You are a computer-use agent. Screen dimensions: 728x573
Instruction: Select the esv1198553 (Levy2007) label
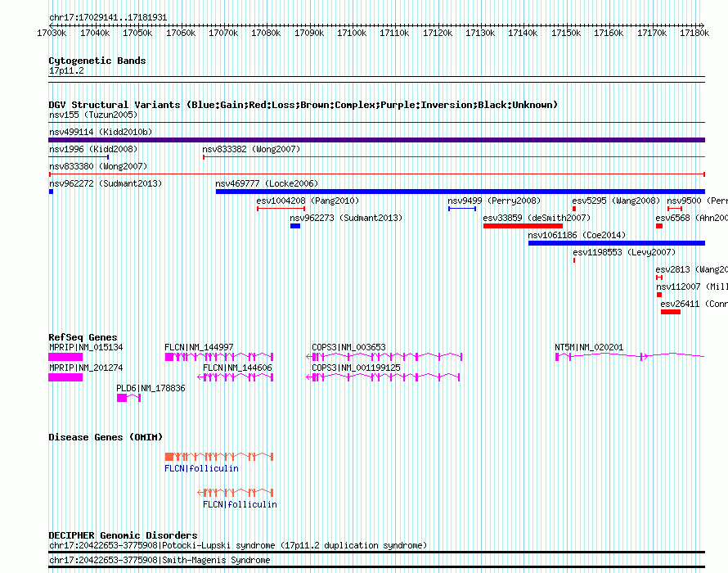624,252
